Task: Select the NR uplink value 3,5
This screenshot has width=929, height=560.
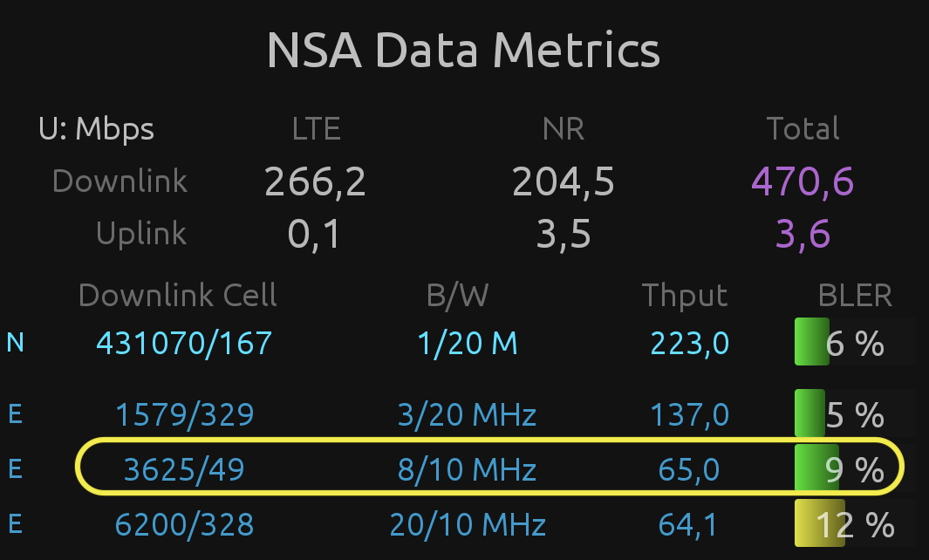Action: tap(563, 234)
